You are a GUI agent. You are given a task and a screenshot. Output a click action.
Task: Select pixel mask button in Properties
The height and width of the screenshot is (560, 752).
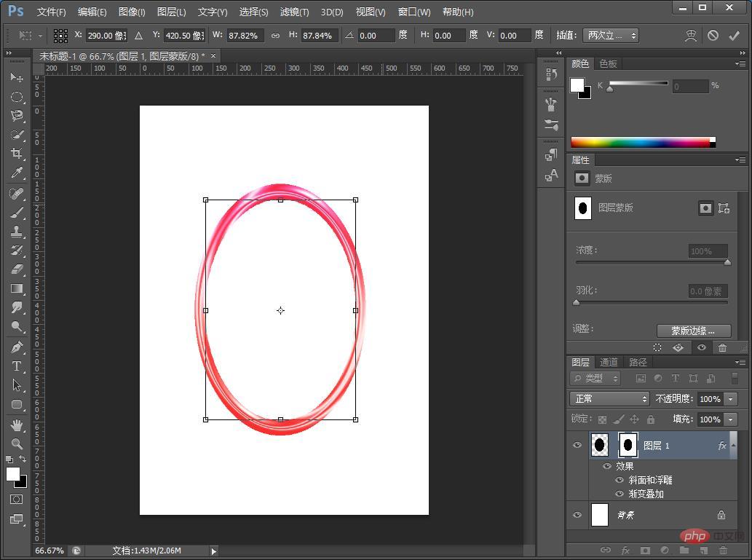[x=705, y=208]
